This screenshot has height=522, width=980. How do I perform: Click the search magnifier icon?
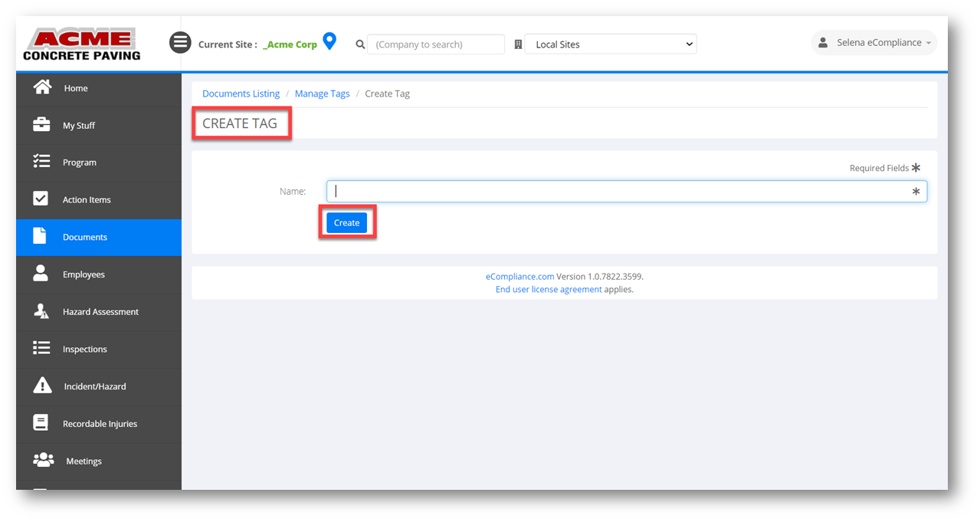(360, 44)
